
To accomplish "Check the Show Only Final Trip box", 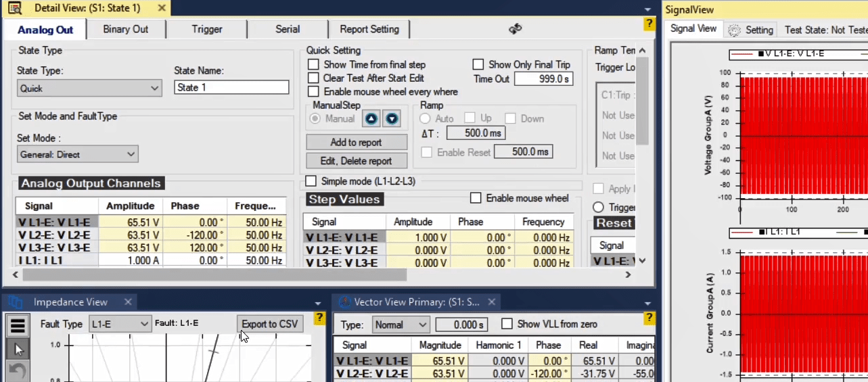I will tap(478, 65).
